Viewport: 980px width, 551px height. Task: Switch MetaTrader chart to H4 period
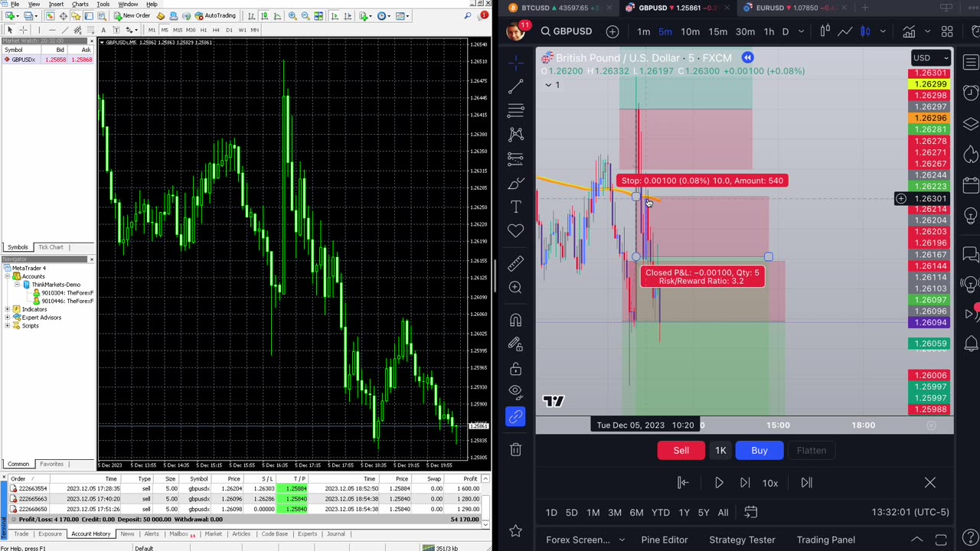[217, 30]
